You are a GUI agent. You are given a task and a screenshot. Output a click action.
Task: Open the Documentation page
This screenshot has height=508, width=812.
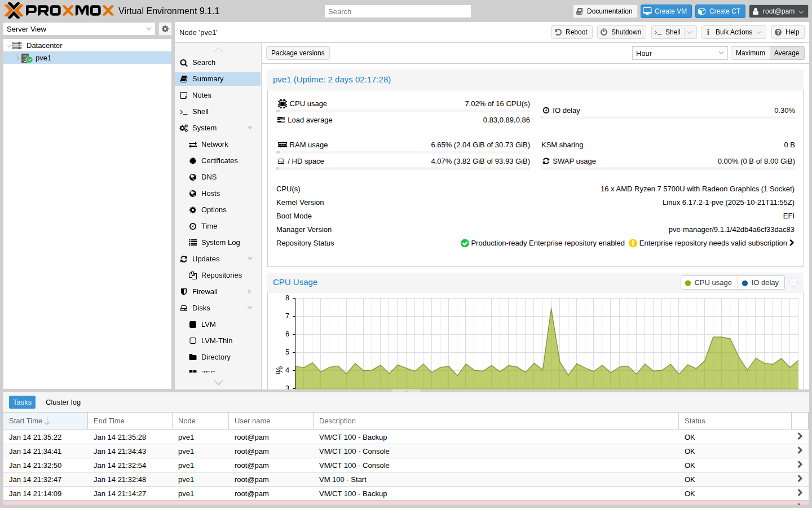tap(605, 11)
